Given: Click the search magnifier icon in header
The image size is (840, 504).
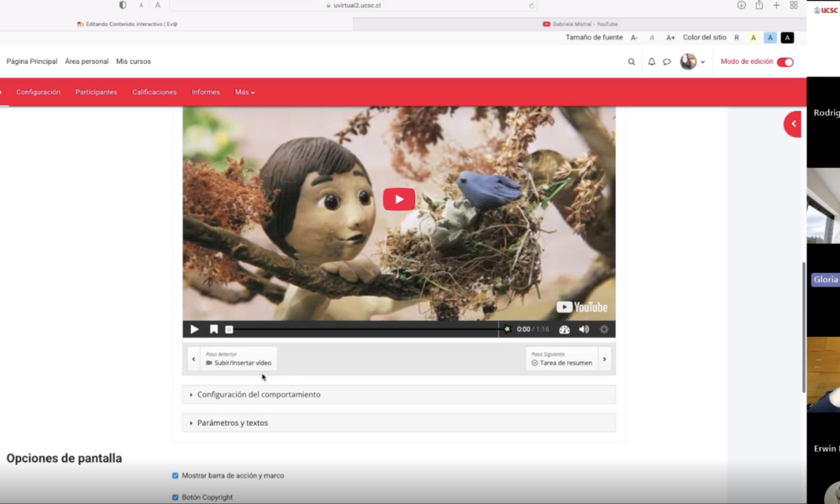Looking at the screenshot, I should click(632, 62).
